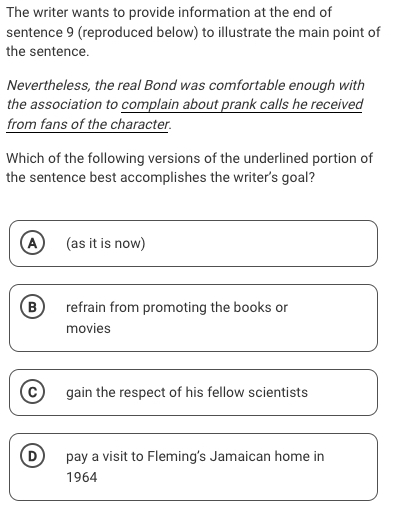The height and width of the screenshot is (512, 395).
Task: Select the circled D answer bubble
Action: coord(32,456)
